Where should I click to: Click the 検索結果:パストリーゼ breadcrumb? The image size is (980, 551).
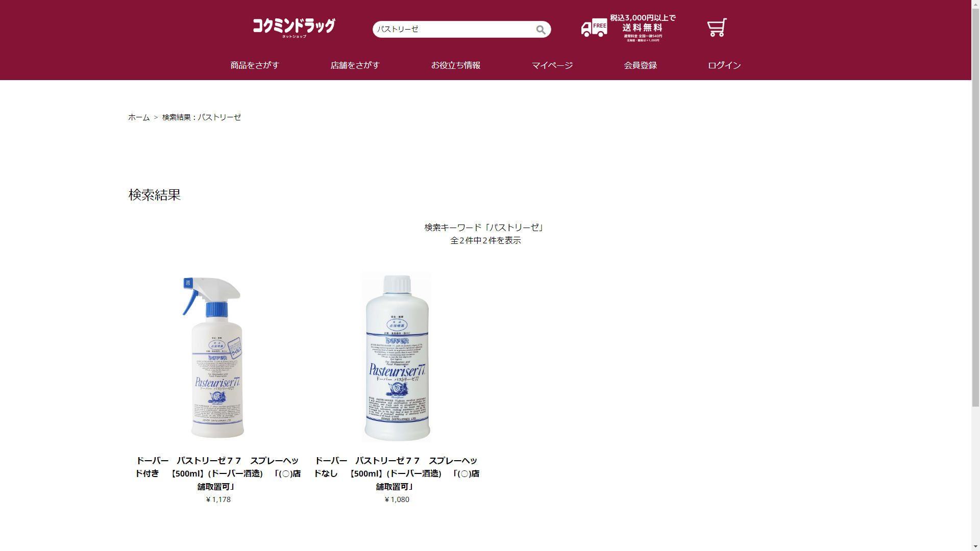click(x=202, y=117)
